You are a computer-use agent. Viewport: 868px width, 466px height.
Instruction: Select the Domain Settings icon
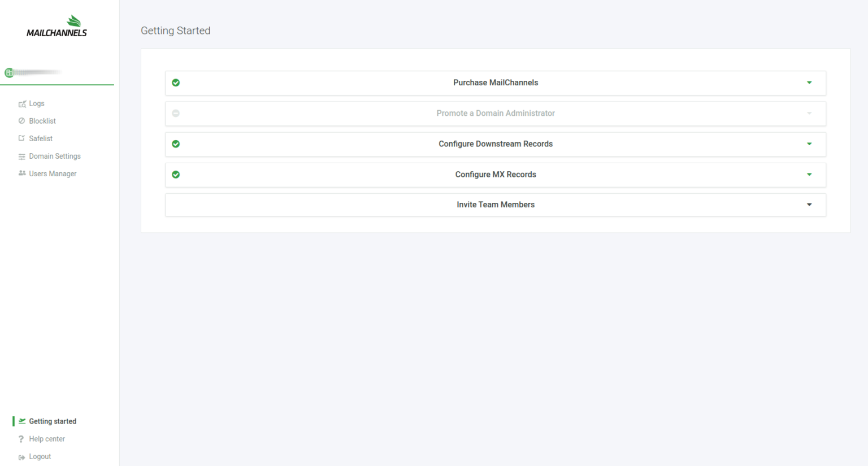[23, 156]
